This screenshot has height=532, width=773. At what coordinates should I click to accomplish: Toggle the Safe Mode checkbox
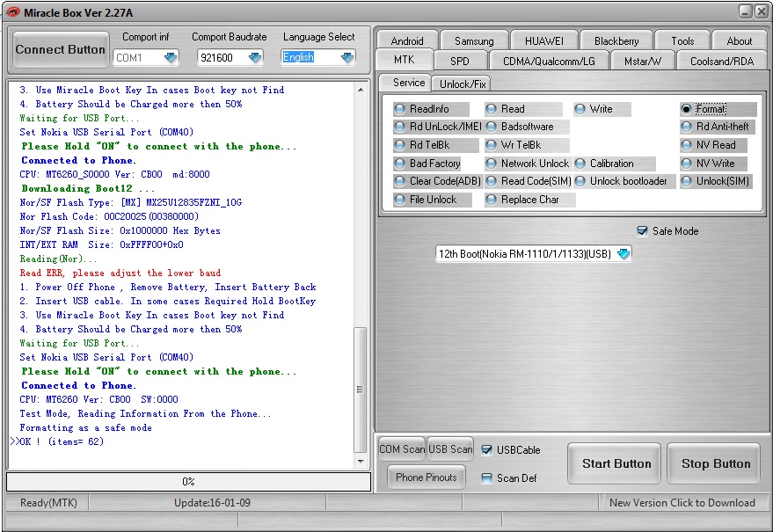pyautogui.click(x=642, y=231)
